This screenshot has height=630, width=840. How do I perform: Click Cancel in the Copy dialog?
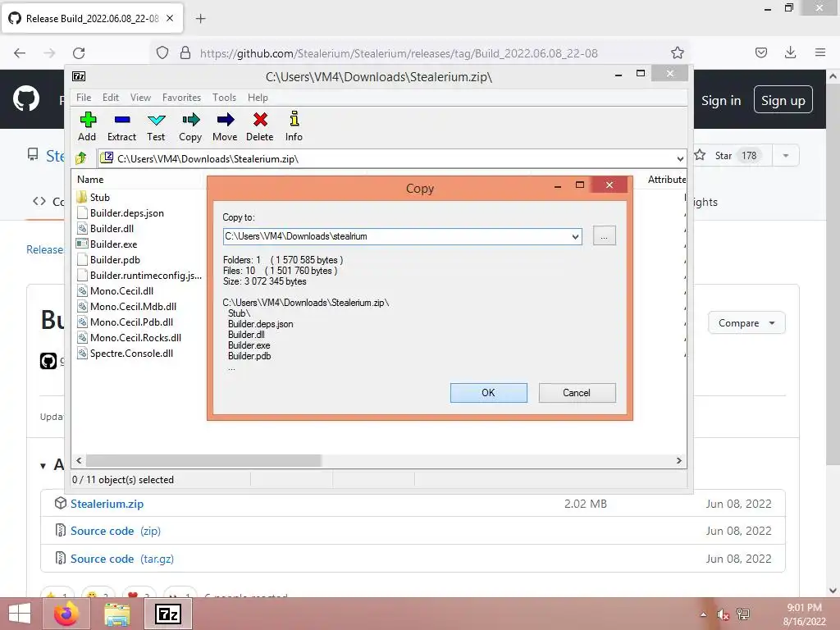[x=577, y=393]
